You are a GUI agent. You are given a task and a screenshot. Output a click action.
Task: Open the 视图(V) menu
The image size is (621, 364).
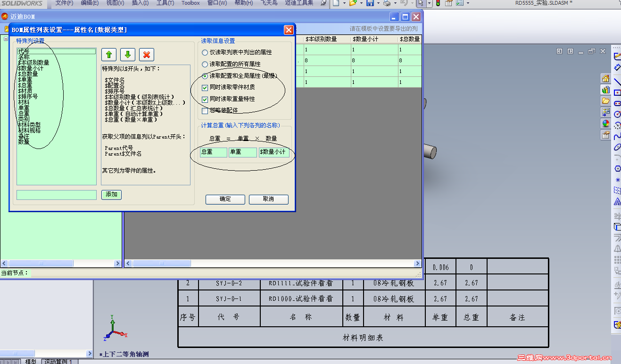point(115,3)
